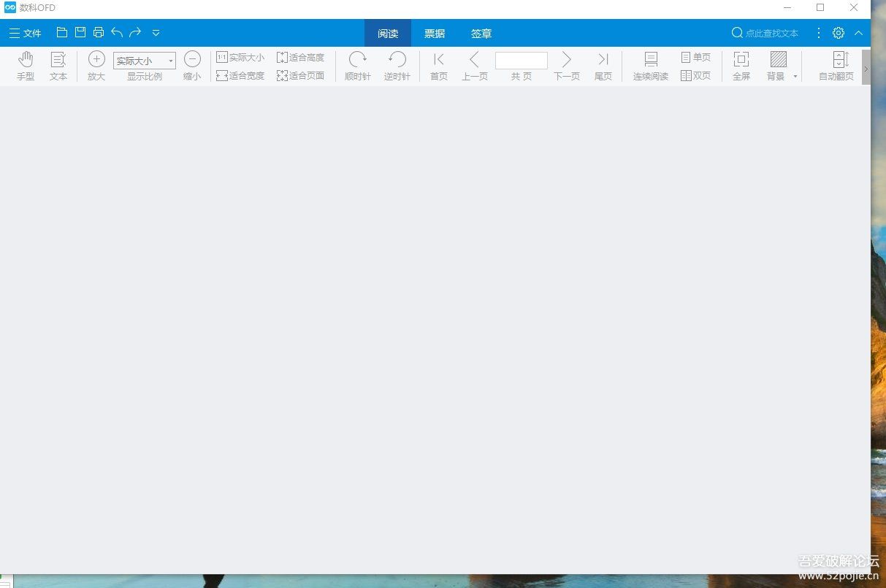Rotate page 顺时针 clockwise
Viewport: 886px width, 588px height.
click(358, 66)
